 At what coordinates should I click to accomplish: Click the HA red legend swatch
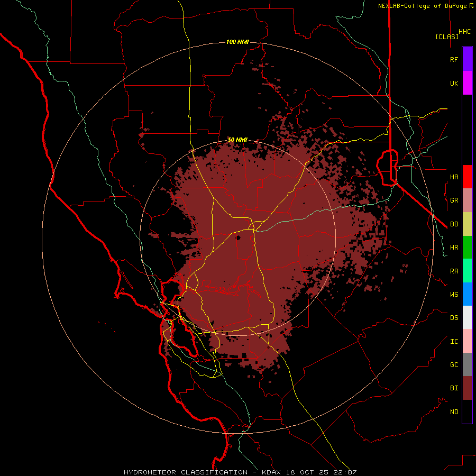tap(467, 177)
